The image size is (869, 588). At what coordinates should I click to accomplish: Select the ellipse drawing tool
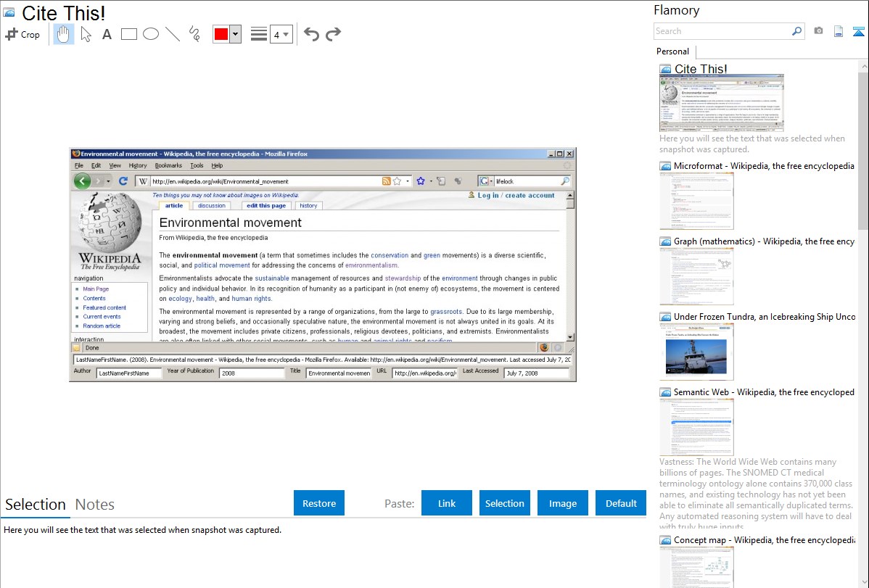150,34
